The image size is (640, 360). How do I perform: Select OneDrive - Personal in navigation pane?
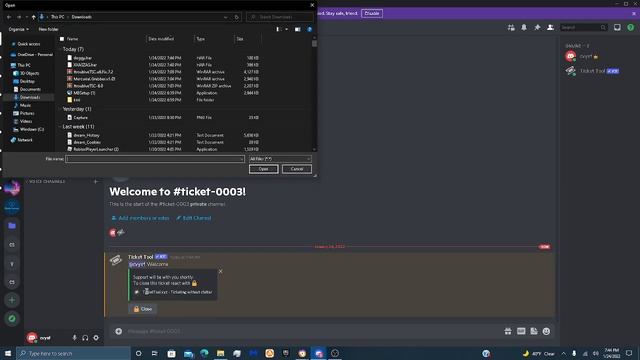coord(32,54)
